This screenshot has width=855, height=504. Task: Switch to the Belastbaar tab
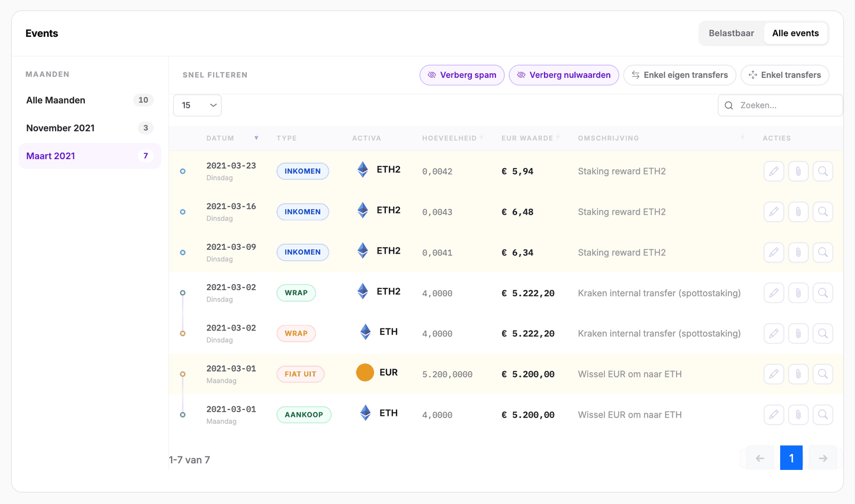click(731, 33)
